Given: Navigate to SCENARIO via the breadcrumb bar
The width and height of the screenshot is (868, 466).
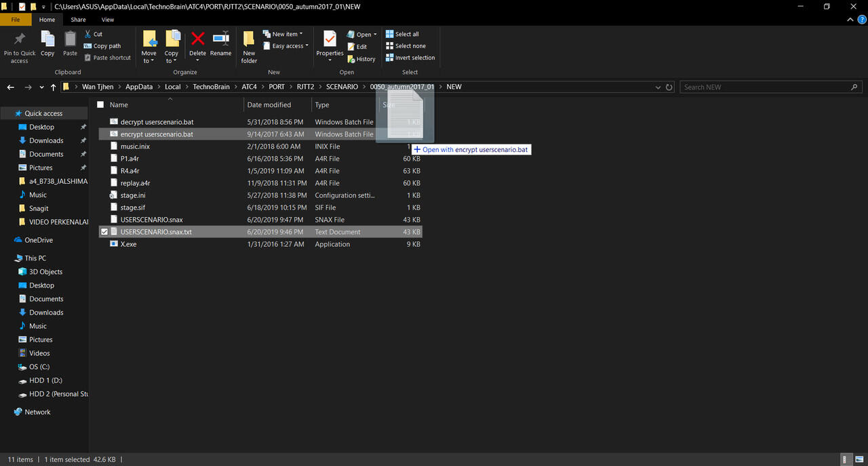Looking at the screenshot, I should coord(342,86).
